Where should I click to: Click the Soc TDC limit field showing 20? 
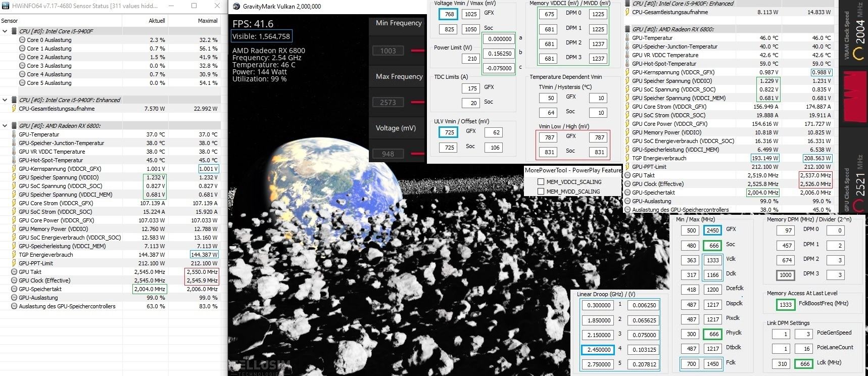[471, 103]
